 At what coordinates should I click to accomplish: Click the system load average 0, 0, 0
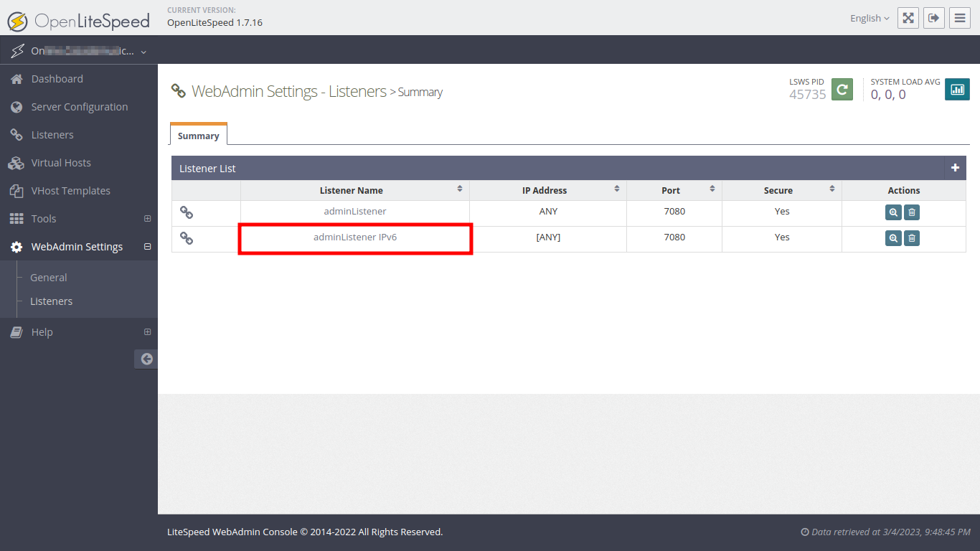pos(888,95)
